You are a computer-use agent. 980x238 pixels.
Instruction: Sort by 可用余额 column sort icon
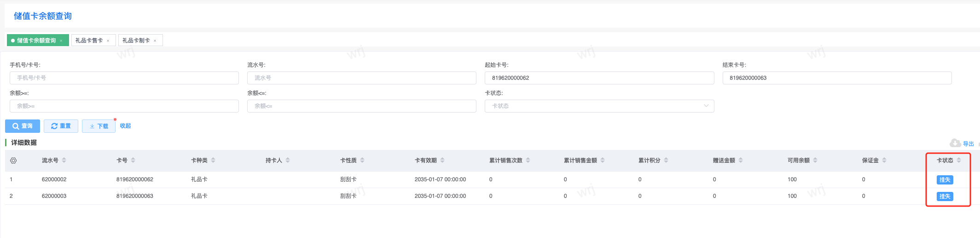(x=815, y=161)
